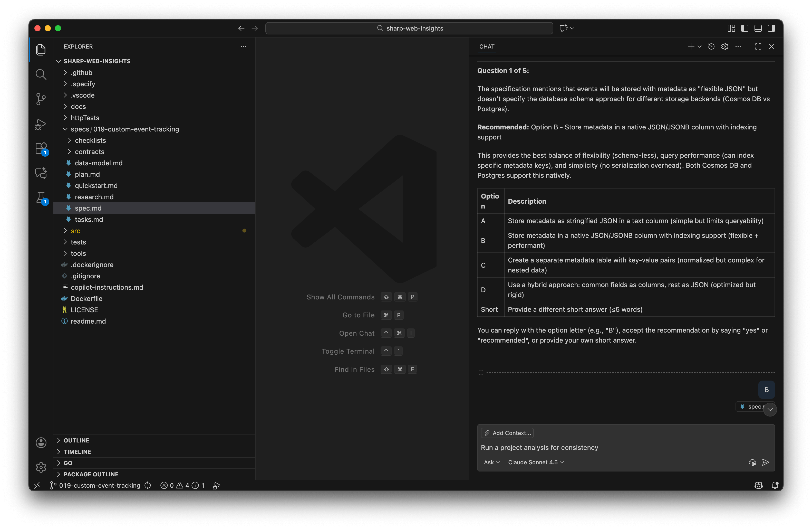The image size is (812, 529).
Task: Open Source Control in the activity bar
Action: click(x=41, y=99)
